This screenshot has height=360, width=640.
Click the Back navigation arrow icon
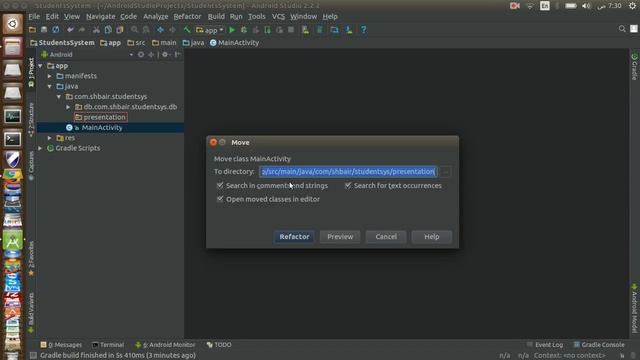(160, 30)
